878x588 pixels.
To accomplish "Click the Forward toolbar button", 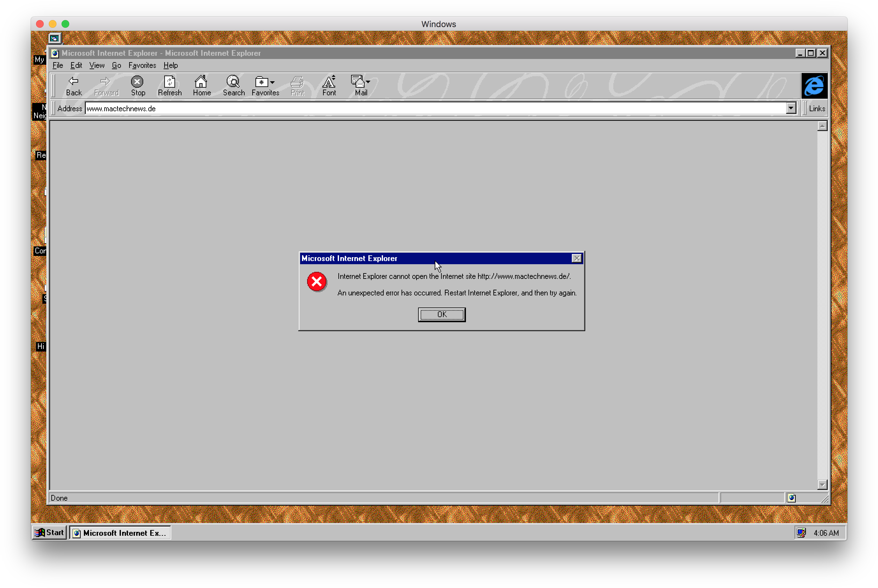I will point(106,86).
